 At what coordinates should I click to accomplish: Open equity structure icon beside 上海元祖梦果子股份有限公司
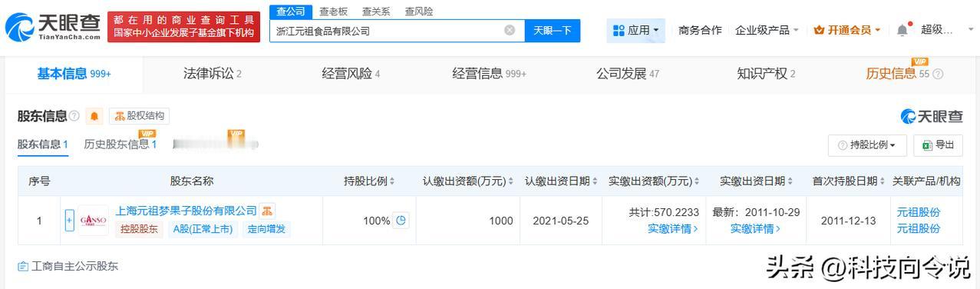coord(267,211)
